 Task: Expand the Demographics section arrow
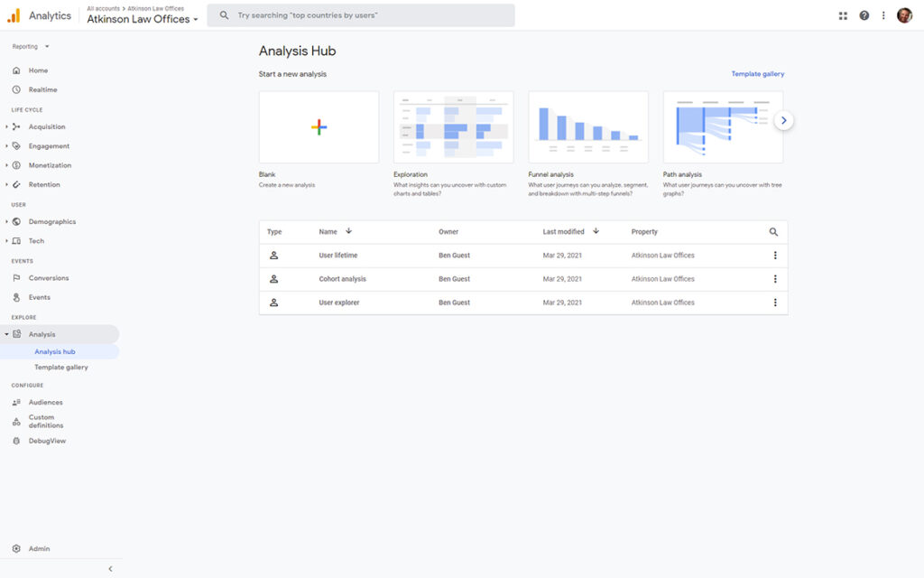pos(6,222)
